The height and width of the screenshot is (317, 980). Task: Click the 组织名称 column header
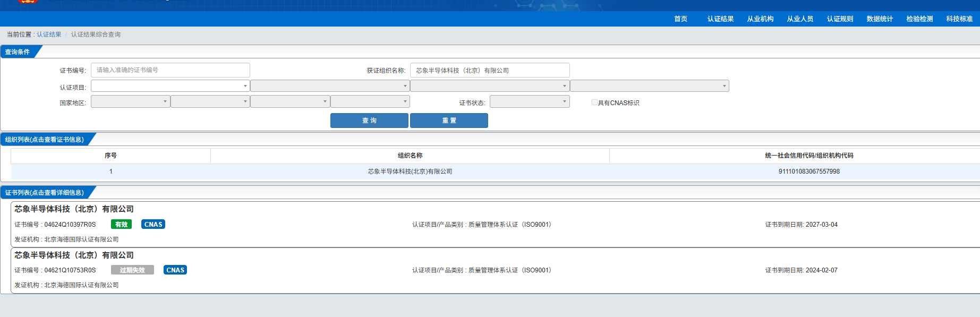tap(410, 156)
